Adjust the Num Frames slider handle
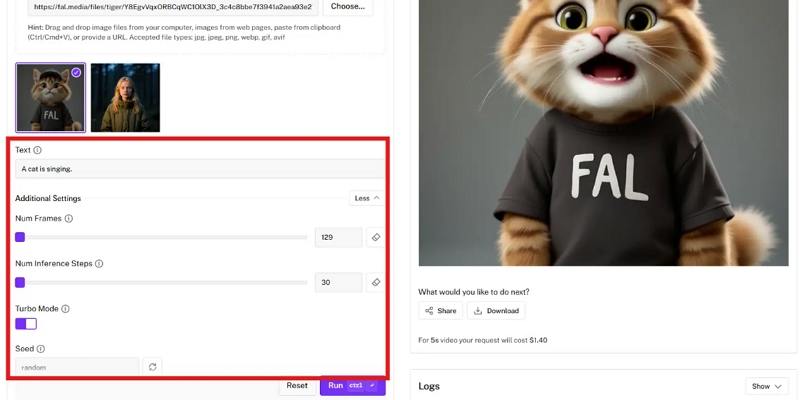The image size is (800, 400). pyautogui.click(x=20, y=237)
